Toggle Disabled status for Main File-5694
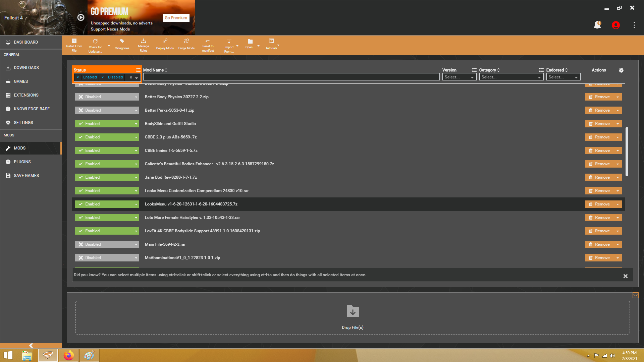 coord(104,244)
